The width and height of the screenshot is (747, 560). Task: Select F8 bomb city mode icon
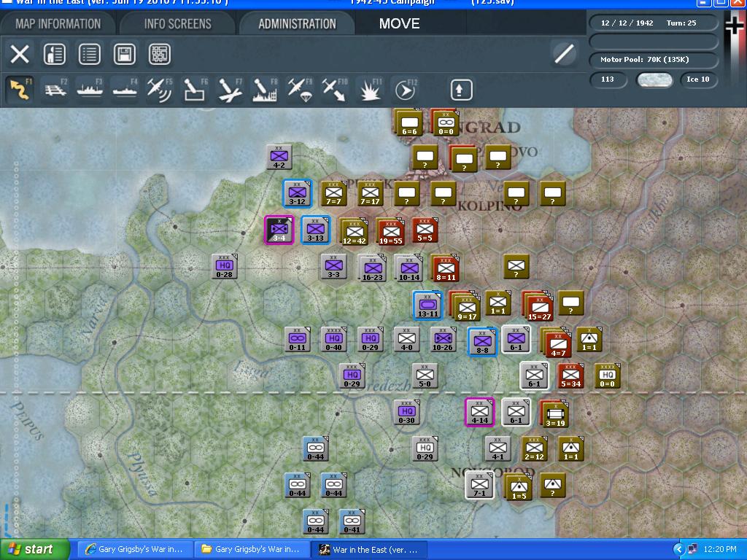(x=265, y=90)
